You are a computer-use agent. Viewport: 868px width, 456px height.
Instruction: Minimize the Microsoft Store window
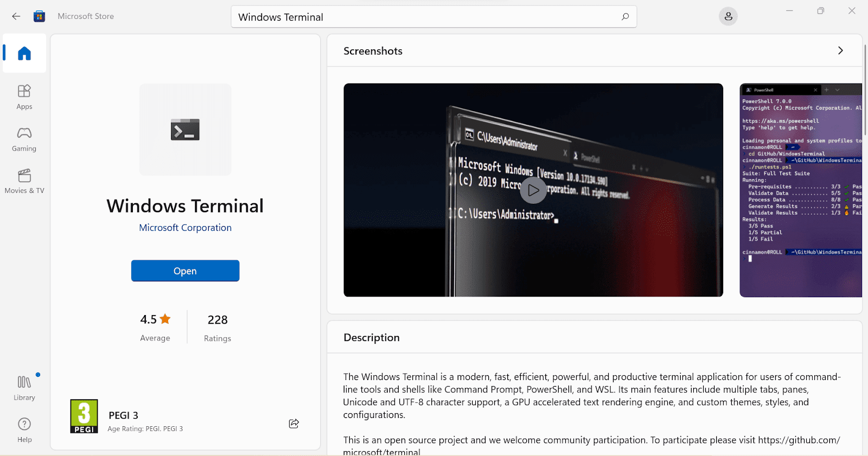(x=789, y=11)
